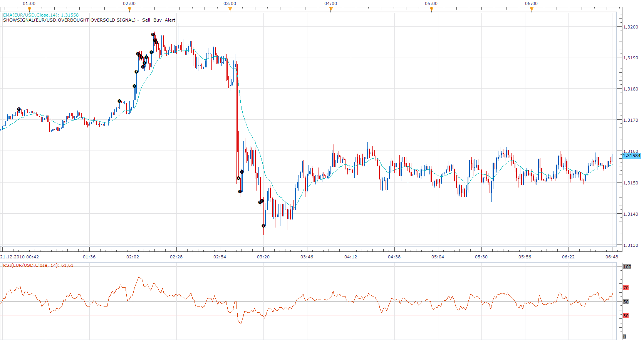644x340 pixels.
Task: Click the RSI oversold 30 level label
Action: point(626,316)
